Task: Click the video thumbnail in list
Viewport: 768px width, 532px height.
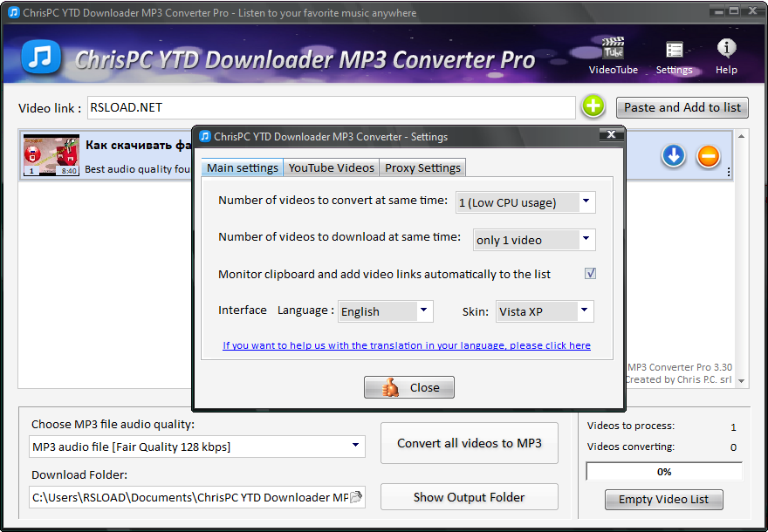Action: coord(51,155)
